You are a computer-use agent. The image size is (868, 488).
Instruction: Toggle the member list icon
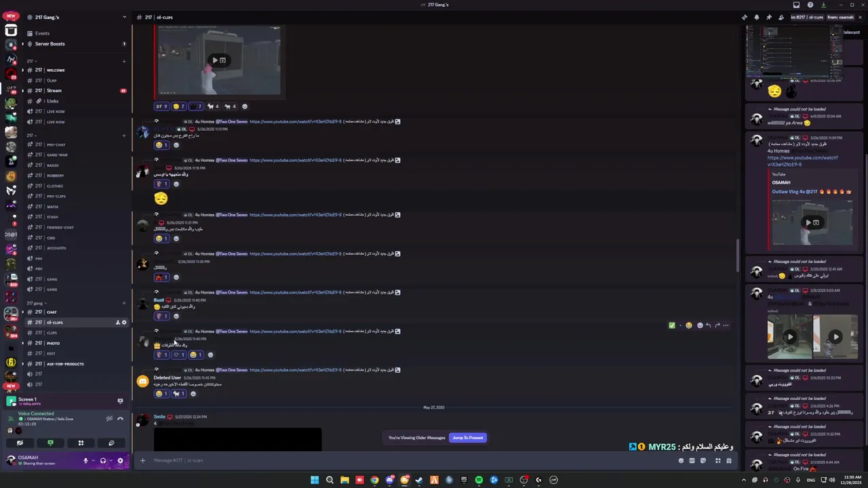[x=781, y=17]
